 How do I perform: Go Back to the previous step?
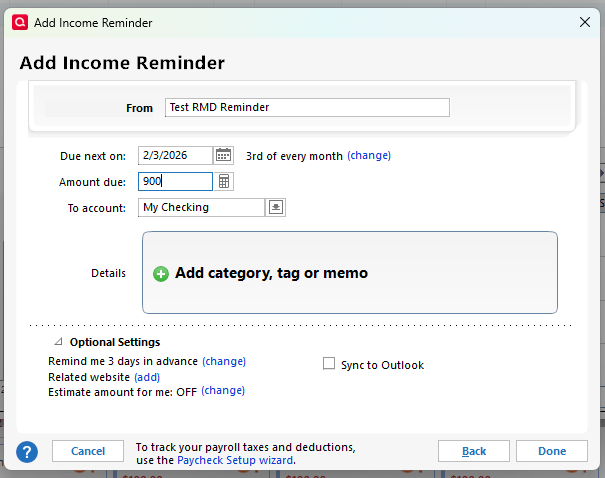(474, 451)
